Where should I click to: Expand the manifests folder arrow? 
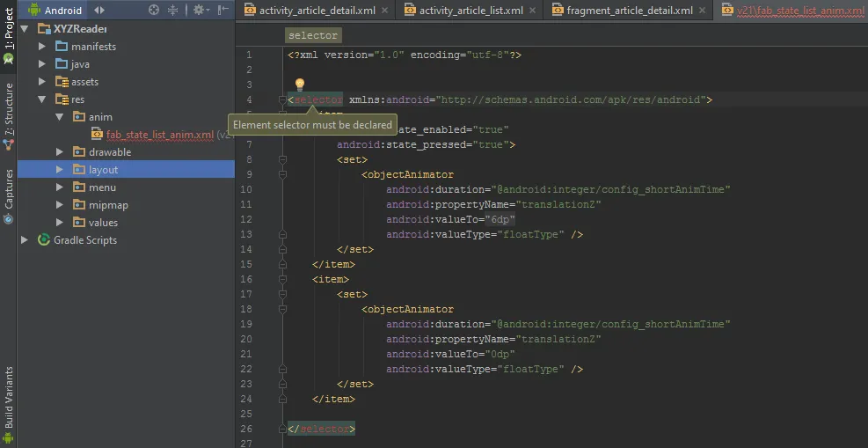tap(42, 47)
